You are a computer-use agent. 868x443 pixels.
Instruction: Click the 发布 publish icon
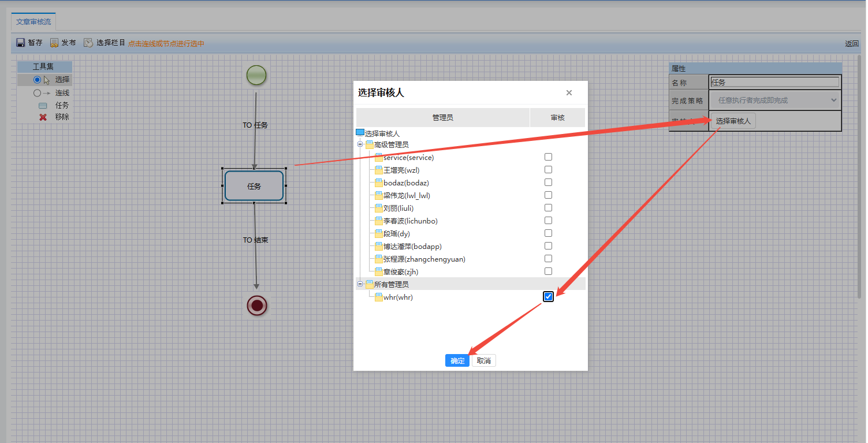(x=54, y=43)
